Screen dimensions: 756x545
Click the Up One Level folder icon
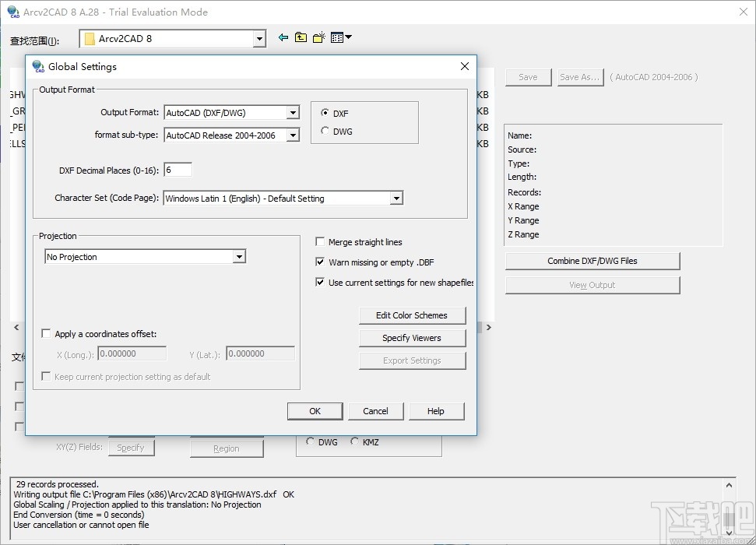[x=301, y=37]
